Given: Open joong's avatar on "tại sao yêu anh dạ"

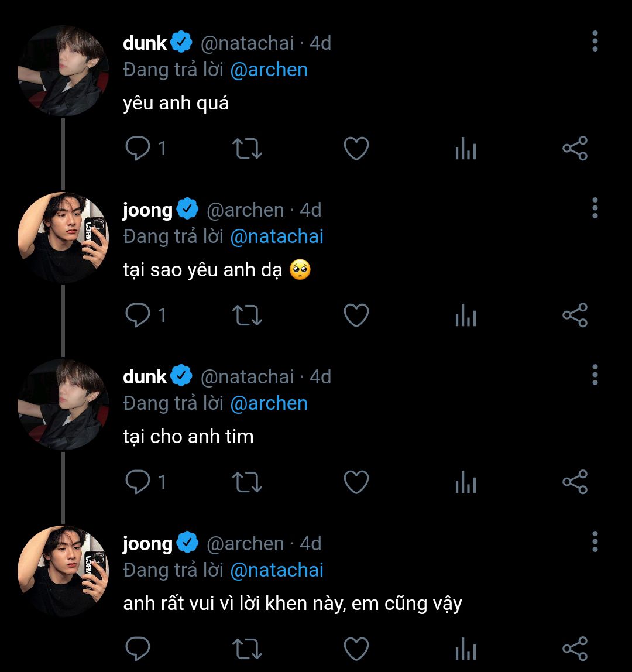Looking at the screenshot, I should (63, 238).
